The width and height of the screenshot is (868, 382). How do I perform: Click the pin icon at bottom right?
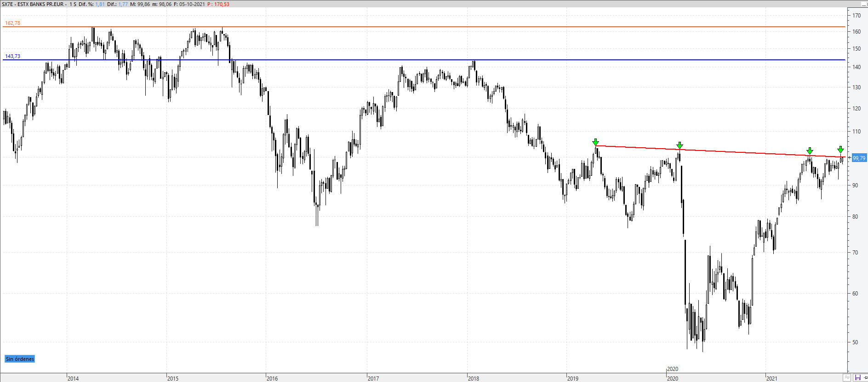(865, 378)
